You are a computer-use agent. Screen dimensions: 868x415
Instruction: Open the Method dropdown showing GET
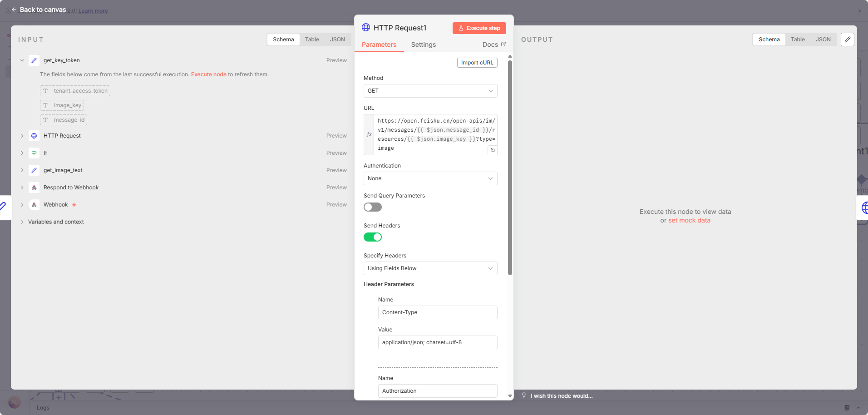pos(430,91)
